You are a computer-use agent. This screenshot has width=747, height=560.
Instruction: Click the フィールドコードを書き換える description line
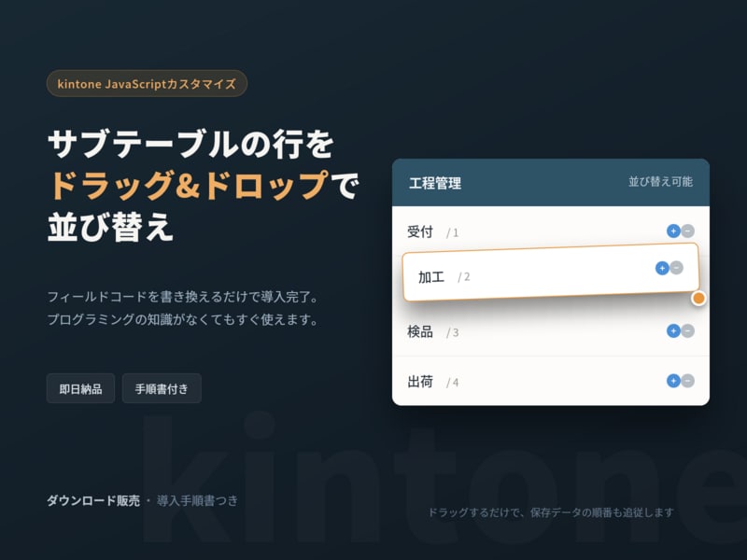coord(182,297)
